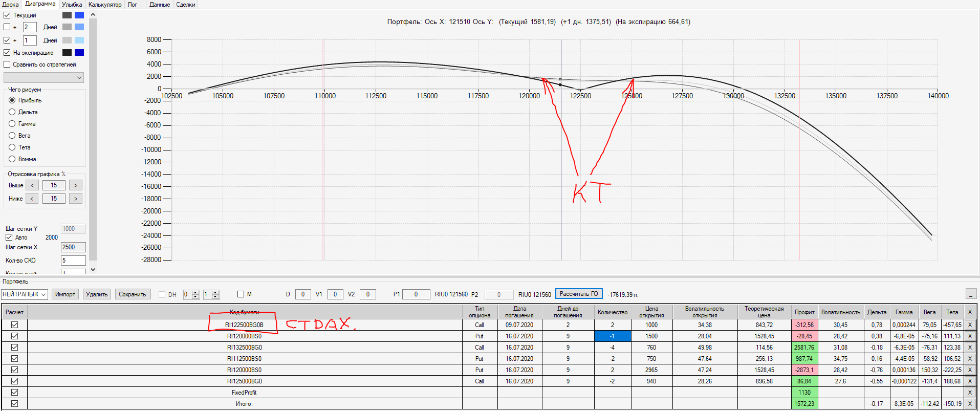Enable the DH checkbox
The height and width of the screenshot is (411, 980).
point(162,294)
